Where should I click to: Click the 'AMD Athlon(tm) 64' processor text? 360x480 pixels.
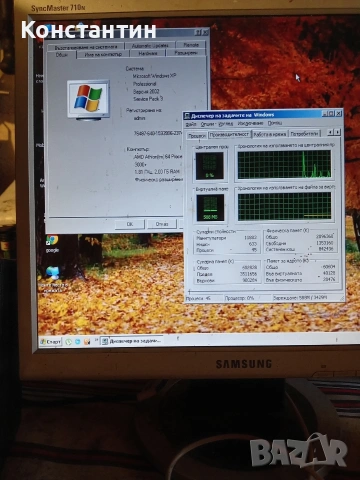[157, 156]
